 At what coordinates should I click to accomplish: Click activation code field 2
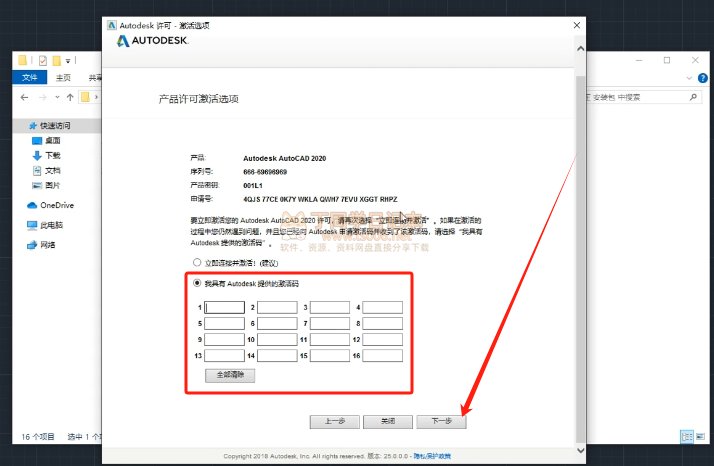click(x=277, y=307)
